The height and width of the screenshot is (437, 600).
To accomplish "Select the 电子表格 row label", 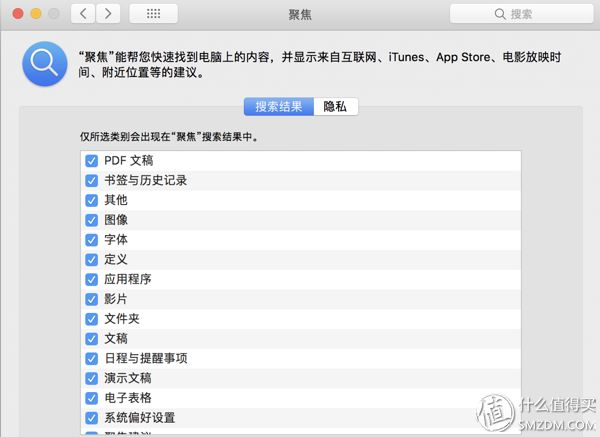I will pos(128,398).
